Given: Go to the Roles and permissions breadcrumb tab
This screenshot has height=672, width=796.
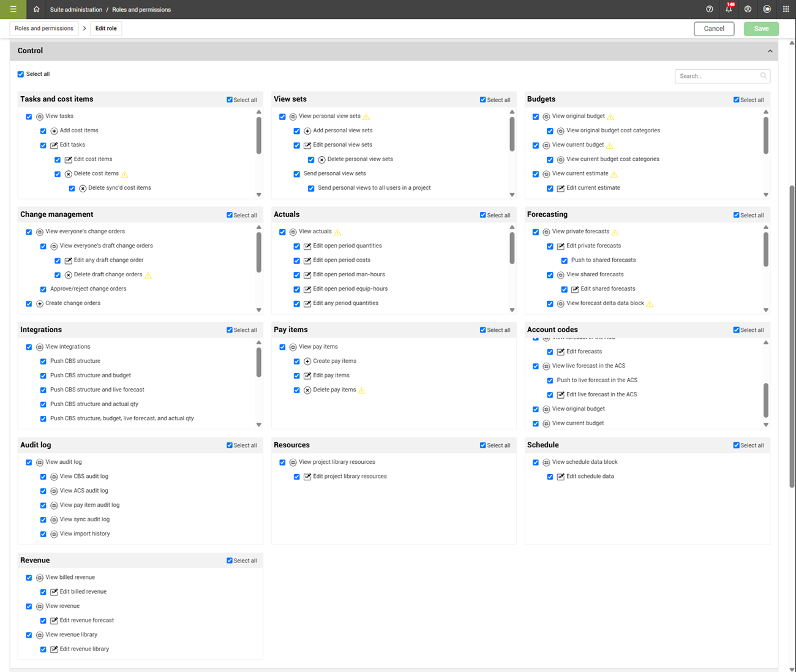Looking at the screenshot, I should (x=44, y=28).
